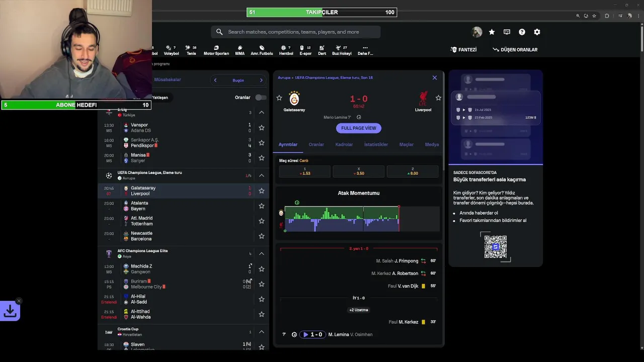Select Voleybol sport icon
Image resolution: width=644 pixels, height=362 pixels.
click(x=171, y=50)
